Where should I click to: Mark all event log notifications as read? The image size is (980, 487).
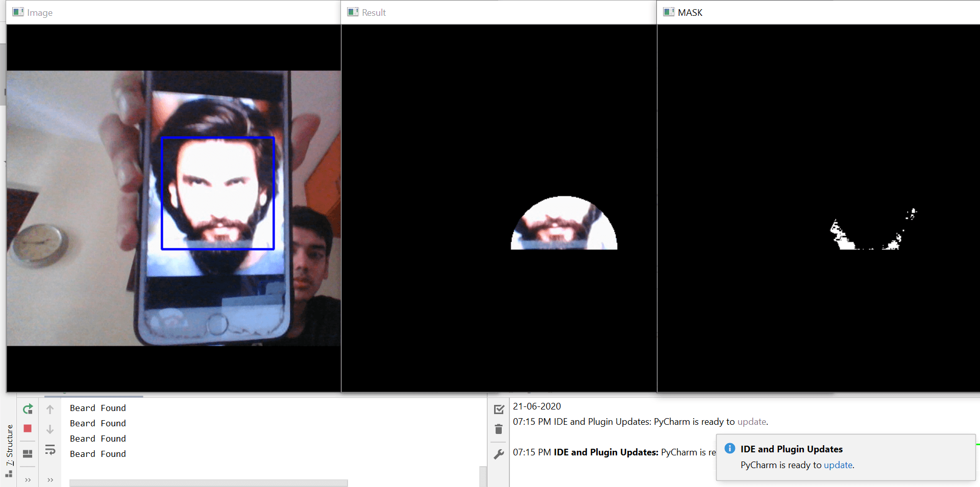click(x=499, y=409)
